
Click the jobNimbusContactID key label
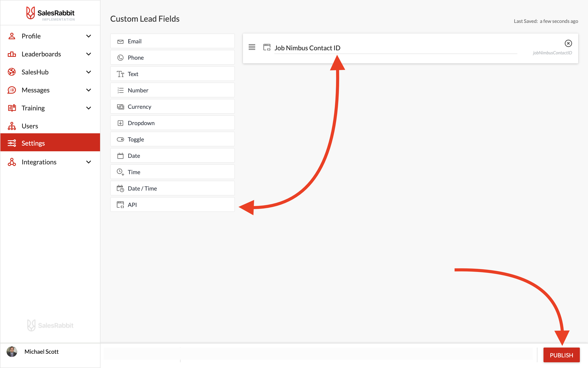[552, 53]
